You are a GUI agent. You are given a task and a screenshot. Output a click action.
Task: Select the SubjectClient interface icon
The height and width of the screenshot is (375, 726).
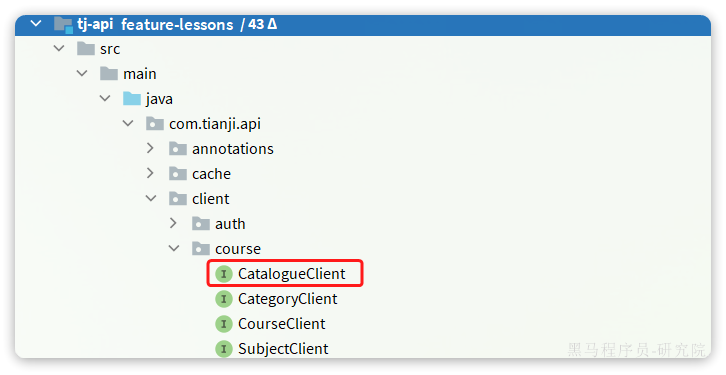[224, 349]
